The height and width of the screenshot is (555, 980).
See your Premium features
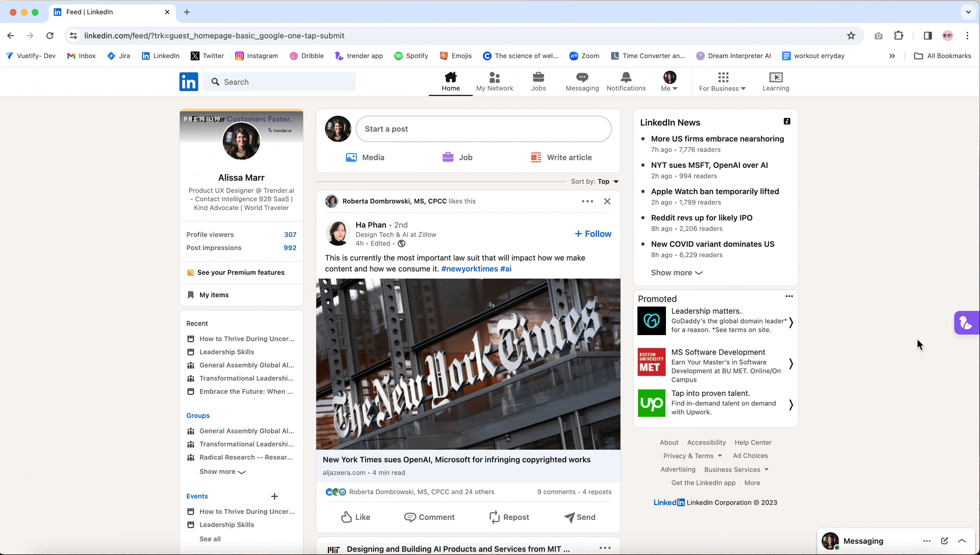point(236,273)
